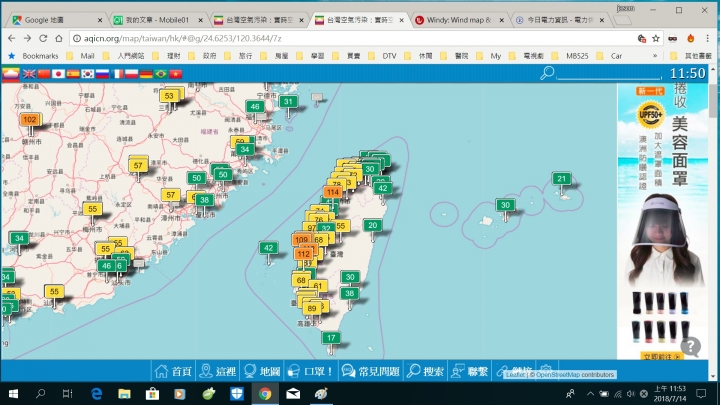Click the question mark help bubble on ad
Image resolution: width=720 pixels, height=405 pixels.
(690, 346)
